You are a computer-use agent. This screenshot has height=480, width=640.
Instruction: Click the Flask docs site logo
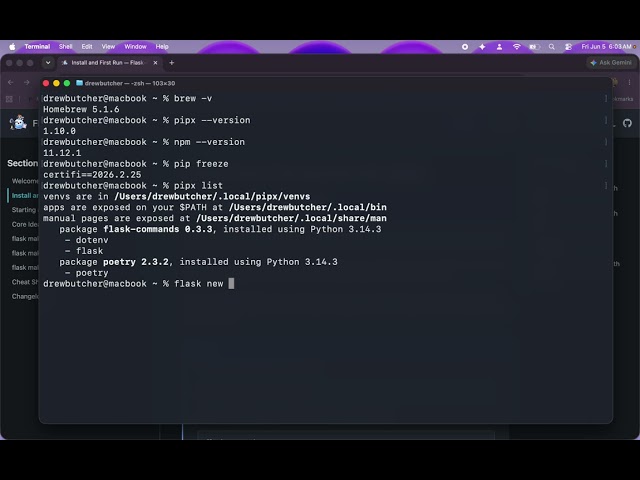coord(18,122)
